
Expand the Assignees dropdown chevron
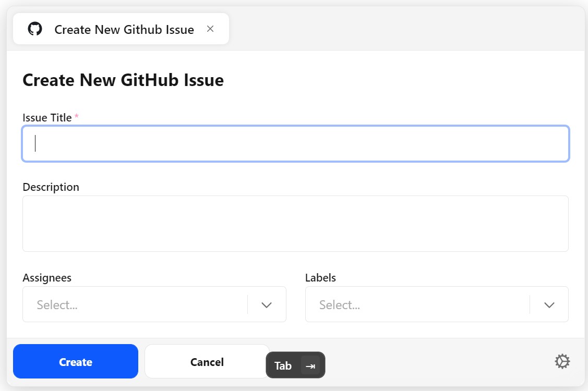(267, 304)
